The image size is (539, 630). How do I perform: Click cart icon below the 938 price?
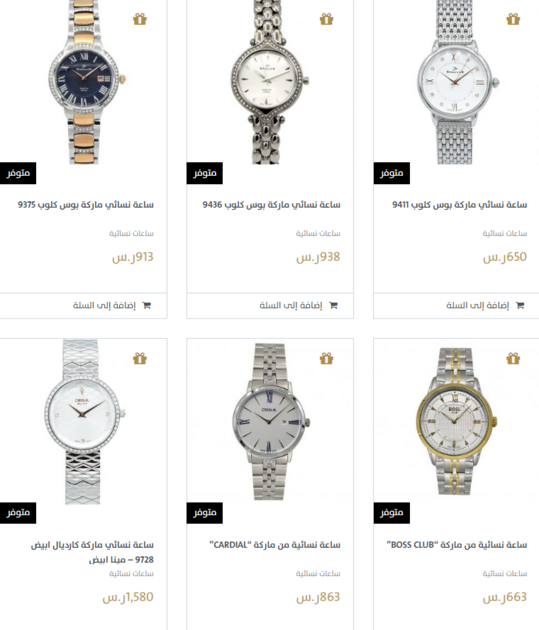[x=333, y=305]
